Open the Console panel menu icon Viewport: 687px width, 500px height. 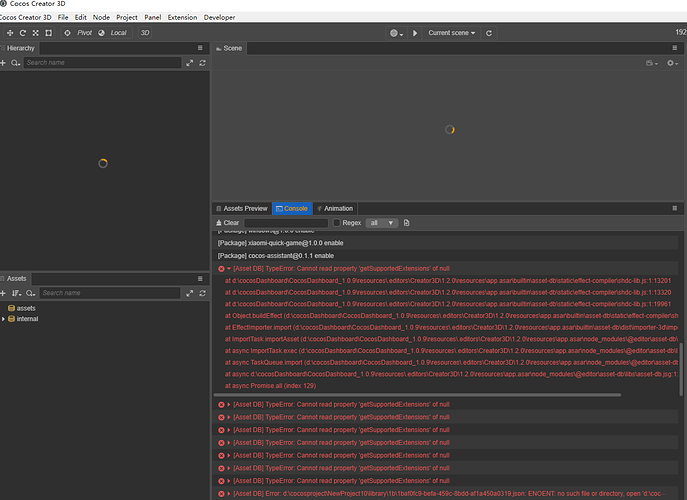(675, 208)
